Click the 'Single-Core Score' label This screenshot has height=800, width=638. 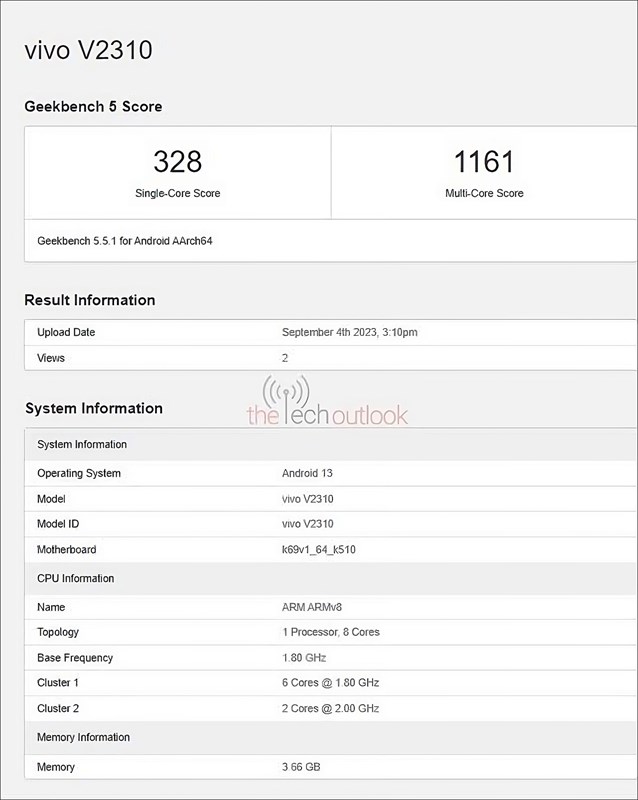point(178,193)
